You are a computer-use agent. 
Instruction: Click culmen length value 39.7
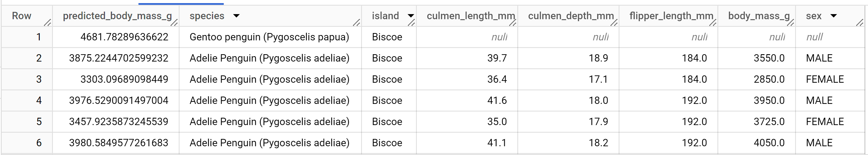coord(497,58)
